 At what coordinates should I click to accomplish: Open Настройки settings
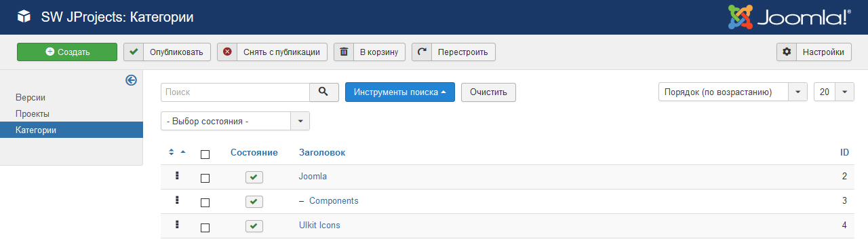[x=814, y=52]
